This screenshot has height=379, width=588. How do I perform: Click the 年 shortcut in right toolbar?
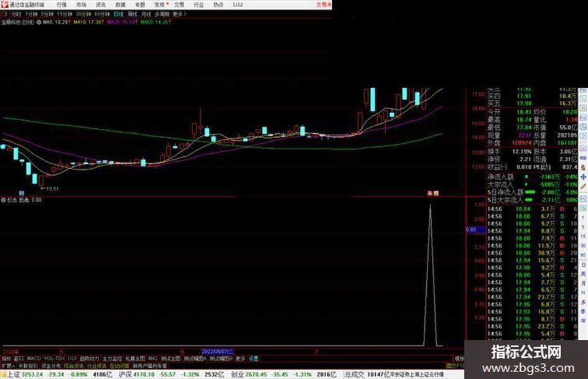[x=583, y=321]
